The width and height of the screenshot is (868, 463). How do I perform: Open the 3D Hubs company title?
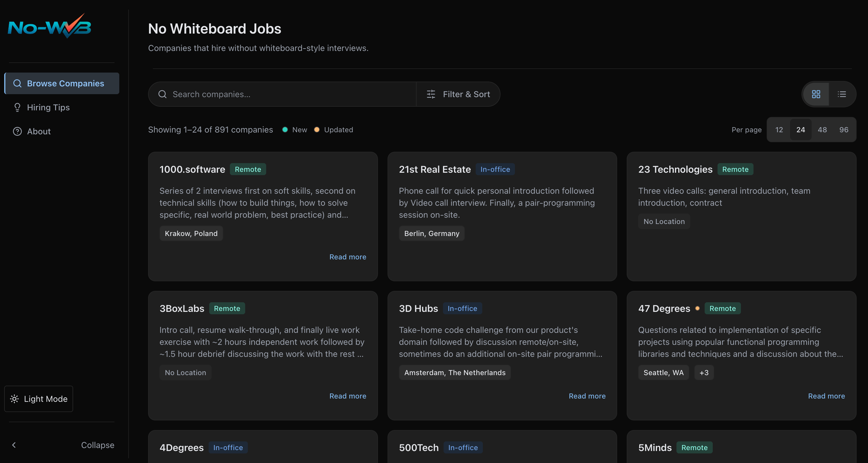(x=418, y=308)
